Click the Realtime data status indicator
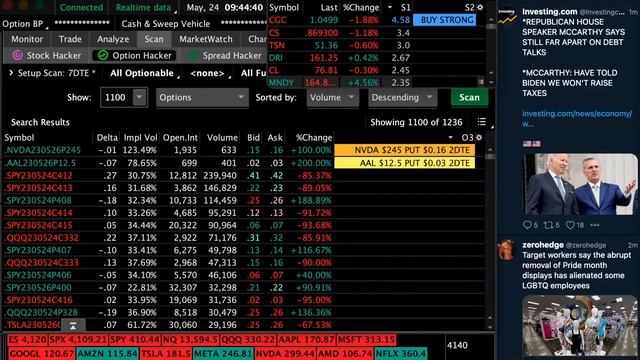Image resolution: width=640 pixels, height=360 pixels. 143,7
